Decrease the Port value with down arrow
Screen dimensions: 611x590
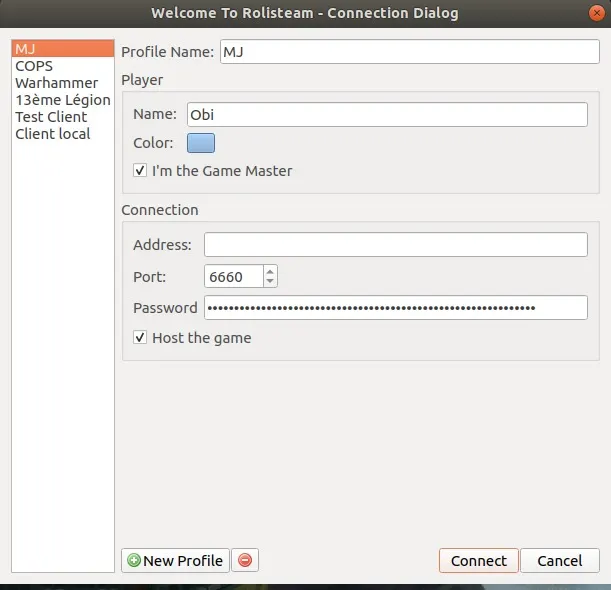[x=270, y=281]
